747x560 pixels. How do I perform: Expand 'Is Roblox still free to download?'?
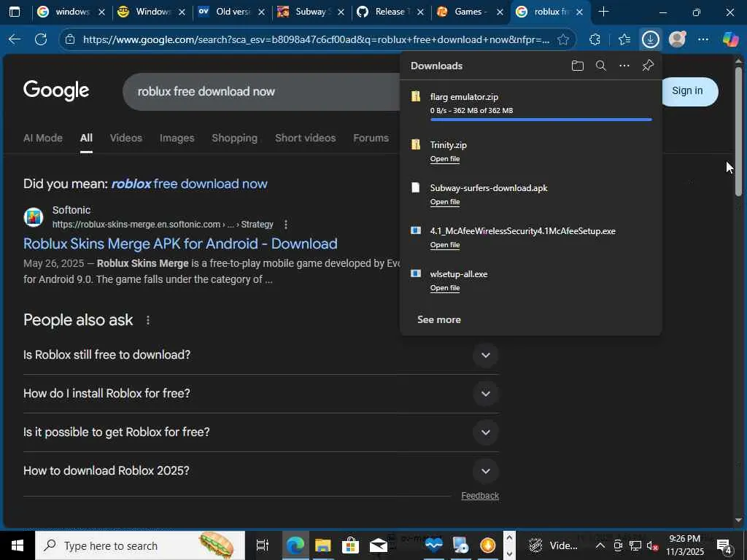point(485,355)
